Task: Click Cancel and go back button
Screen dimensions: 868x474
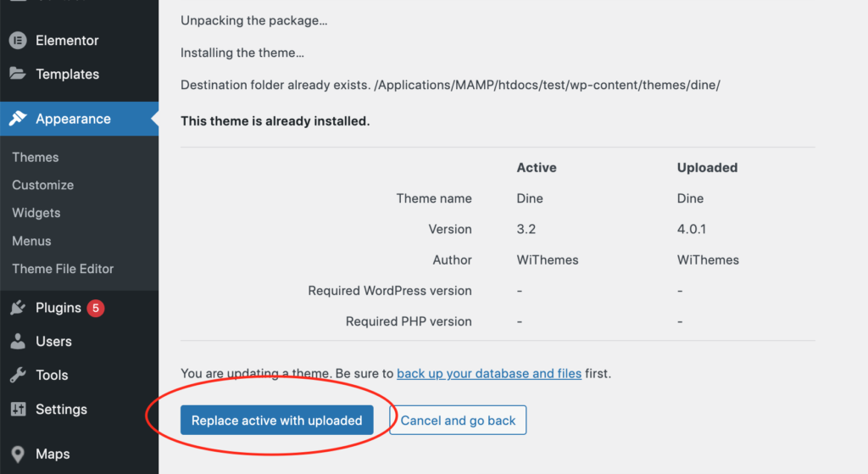Action: 458,421
